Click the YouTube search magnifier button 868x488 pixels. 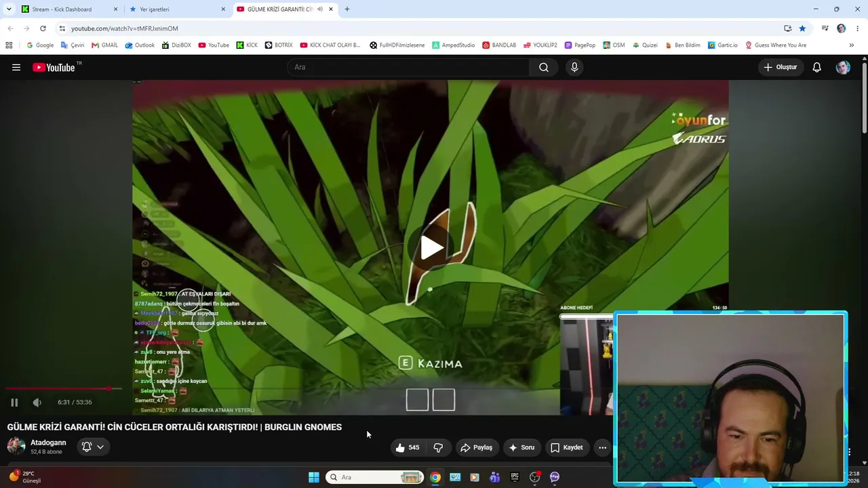[544, 67]
